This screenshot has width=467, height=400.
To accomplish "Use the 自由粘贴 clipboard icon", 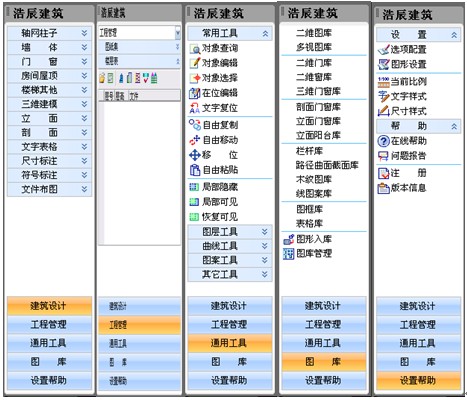I will 195,170.
